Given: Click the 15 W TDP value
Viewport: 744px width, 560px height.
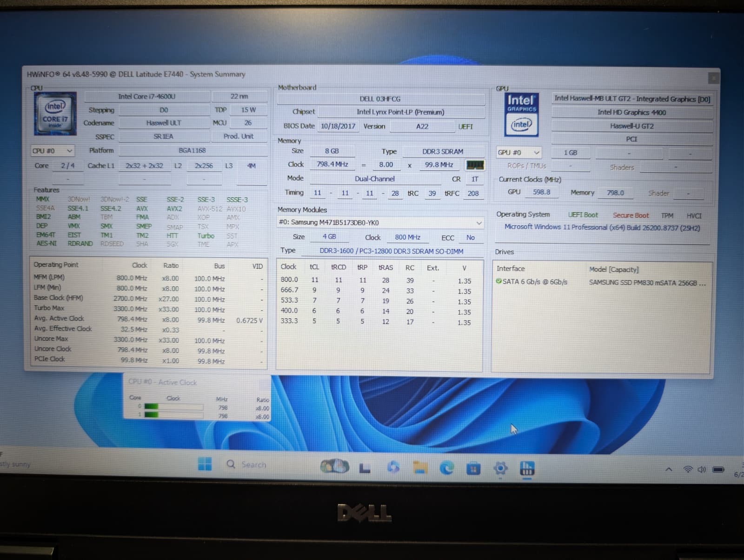Looking at the screenshot, I should [248, 110].
